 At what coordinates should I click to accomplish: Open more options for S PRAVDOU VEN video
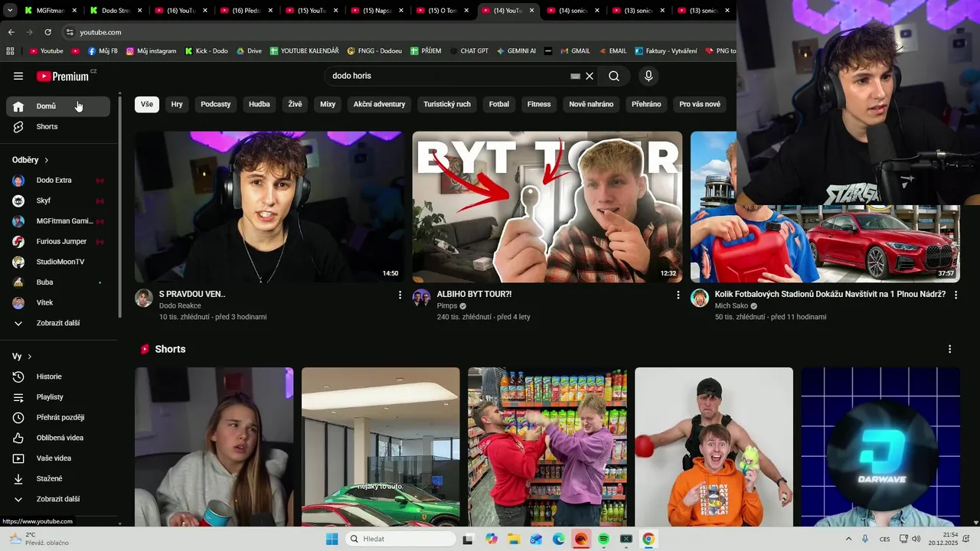[x=400, y=295]
